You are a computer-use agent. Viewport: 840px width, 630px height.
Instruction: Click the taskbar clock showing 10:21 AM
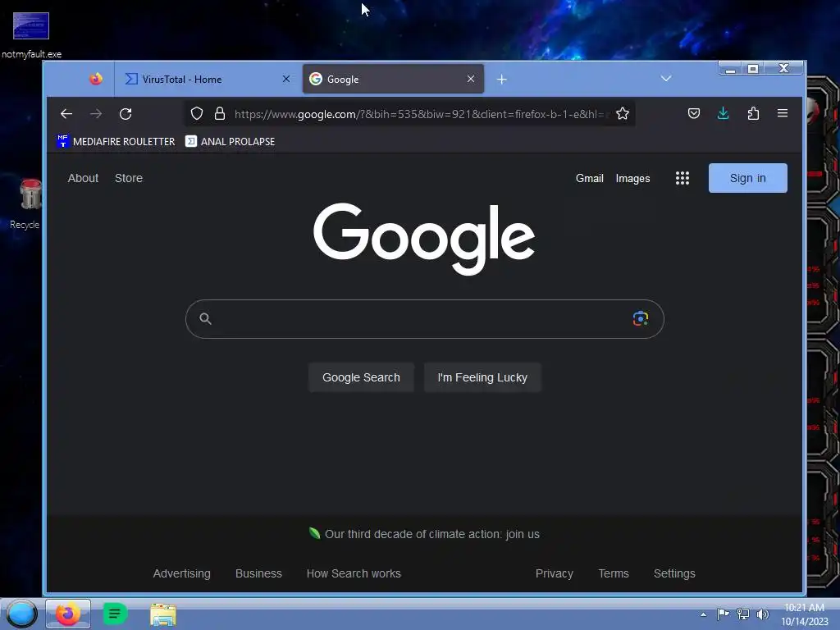804,614
